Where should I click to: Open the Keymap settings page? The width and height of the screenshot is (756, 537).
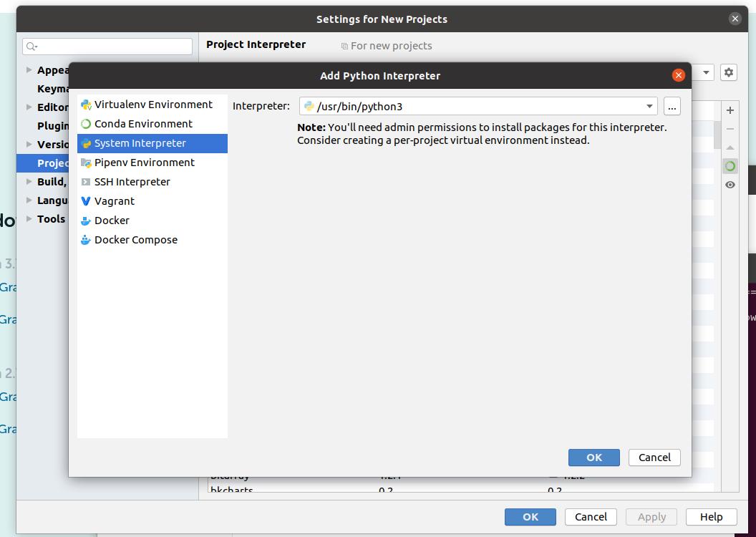click(x=53, y=89)
